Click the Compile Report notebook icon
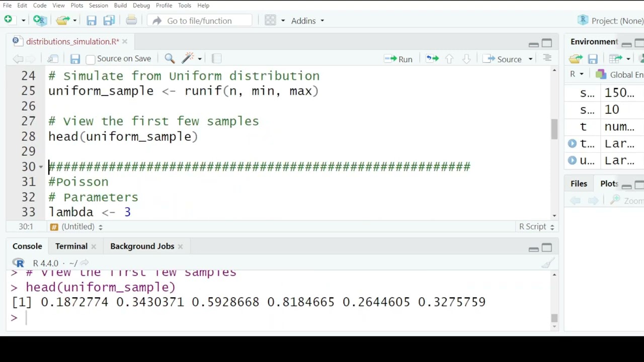The image size is (644, 362). coord(216,59)
